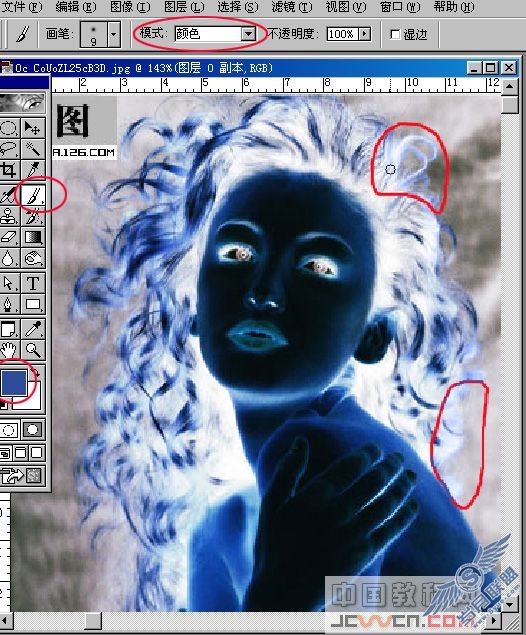
Task: Switch to full screen mode
Action: [x=37, y=453]
